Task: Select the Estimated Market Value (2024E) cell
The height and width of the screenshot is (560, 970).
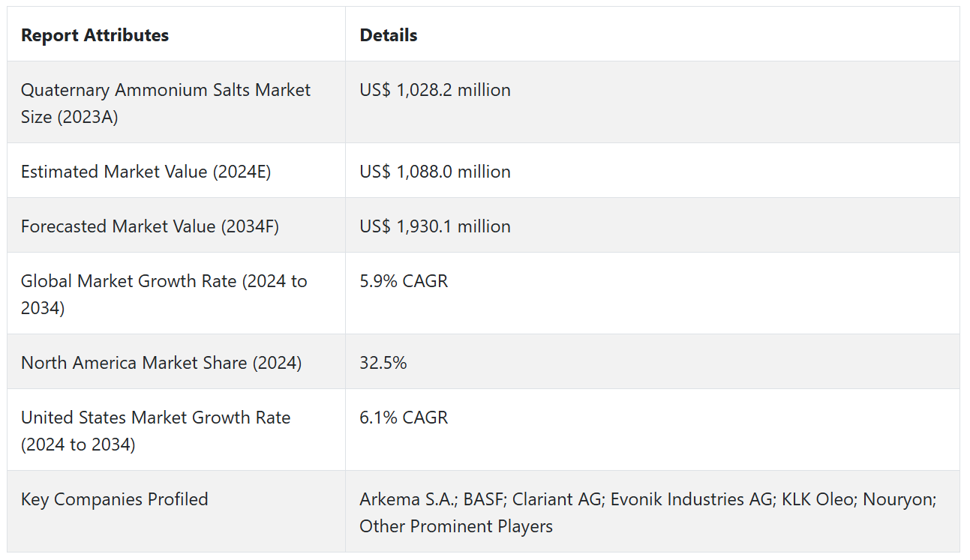Action: point(146,172)
